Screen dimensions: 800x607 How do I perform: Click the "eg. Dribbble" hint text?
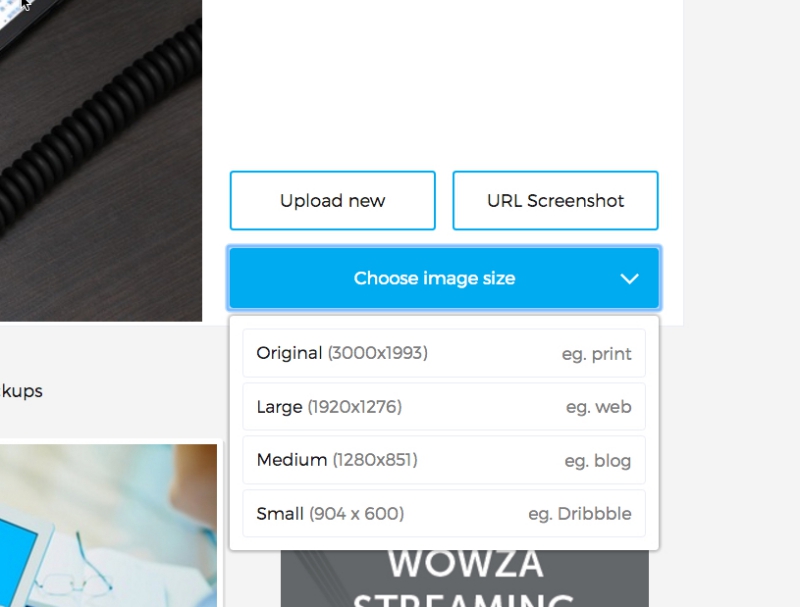tap(580, 514)
